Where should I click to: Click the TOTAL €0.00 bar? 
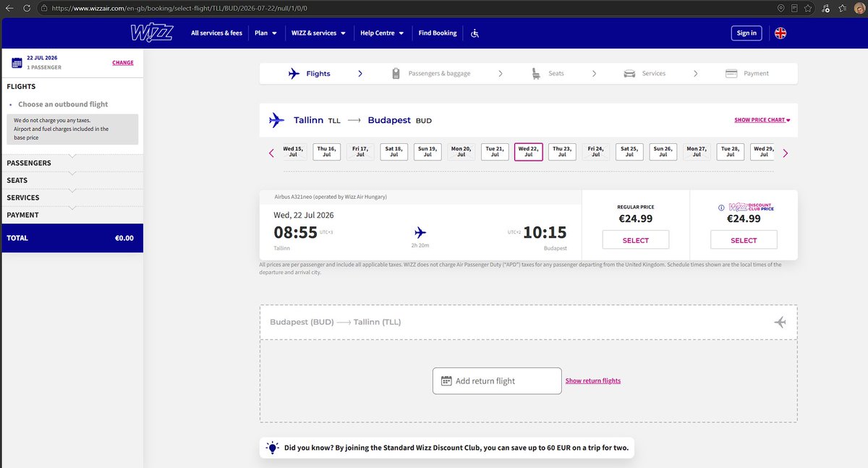point(72,238)
